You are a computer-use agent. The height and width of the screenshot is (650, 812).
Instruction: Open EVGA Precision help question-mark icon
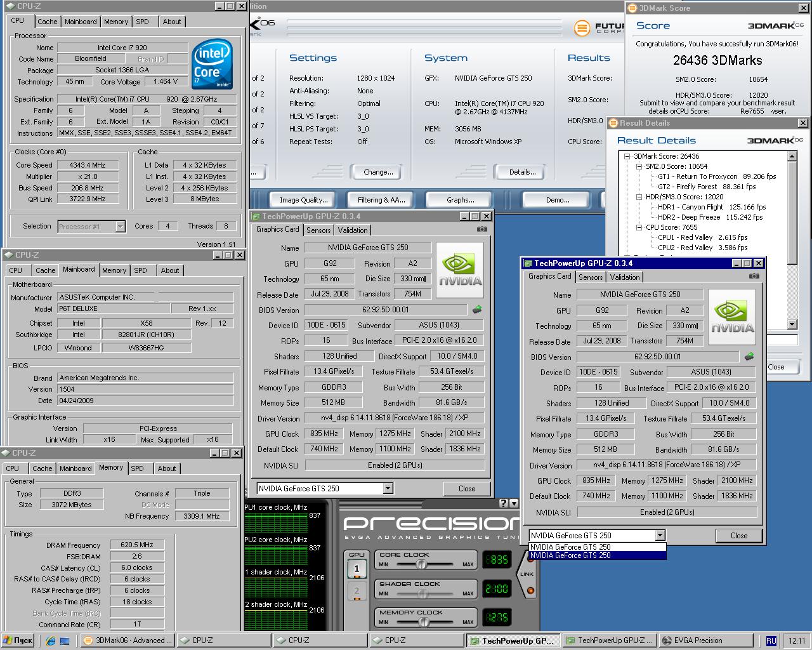pyautogui.click(x=504, y=503)
